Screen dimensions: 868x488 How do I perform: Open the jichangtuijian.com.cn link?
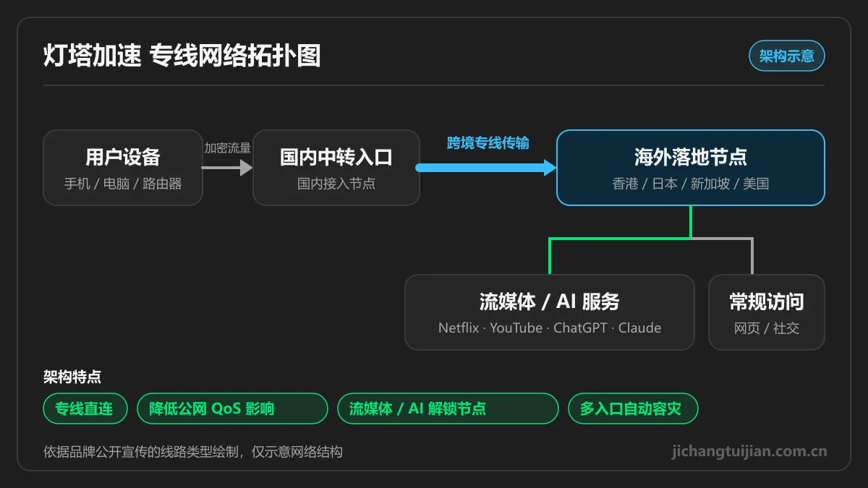point(749,451)
